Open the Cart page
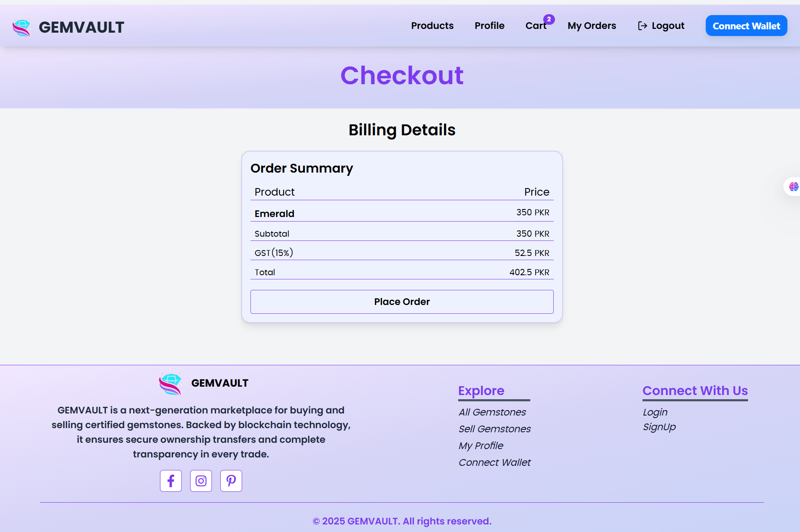 (535, 26)
